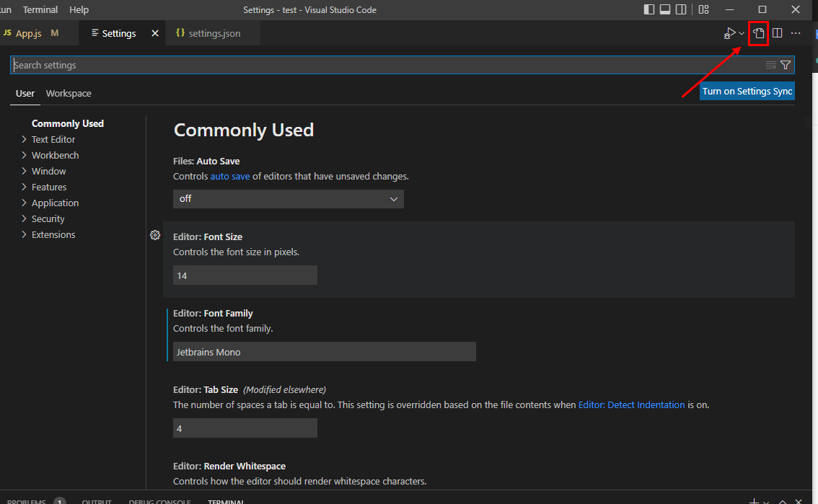
Task: Open the DEBUG CONSOLE panel tab
Action: pos(159,501)
